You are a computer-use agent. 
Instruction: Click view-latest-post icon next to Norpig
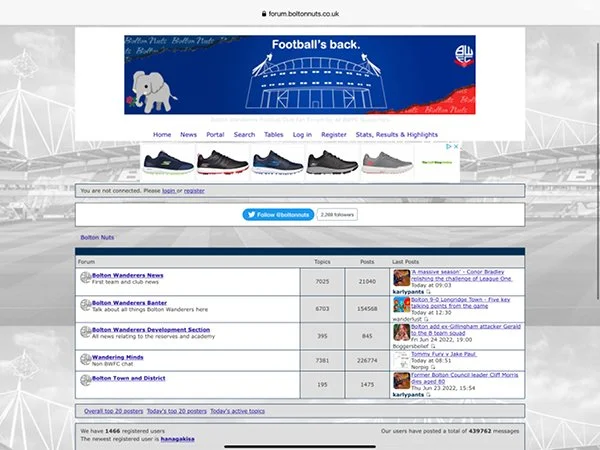point(433,367)
